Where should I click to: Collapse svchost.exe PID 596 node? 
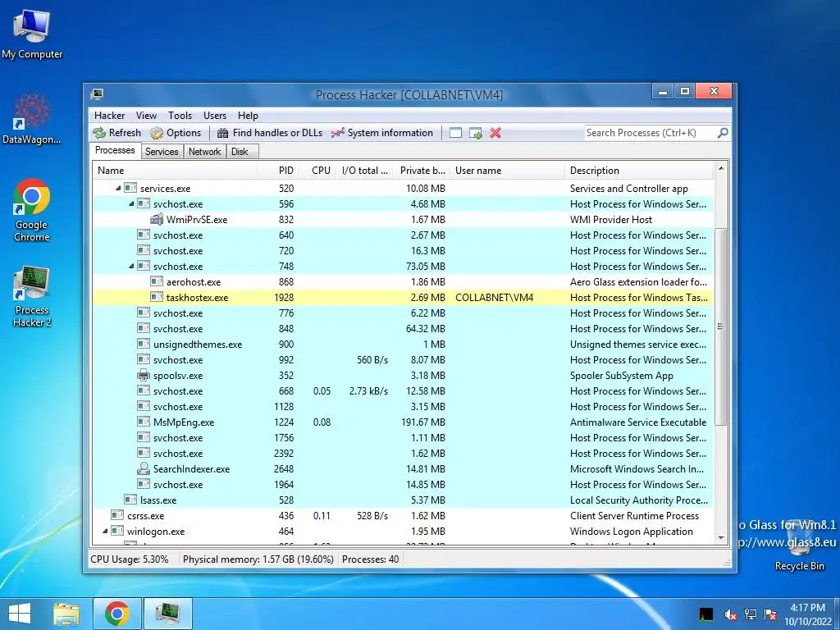(131, 203)
